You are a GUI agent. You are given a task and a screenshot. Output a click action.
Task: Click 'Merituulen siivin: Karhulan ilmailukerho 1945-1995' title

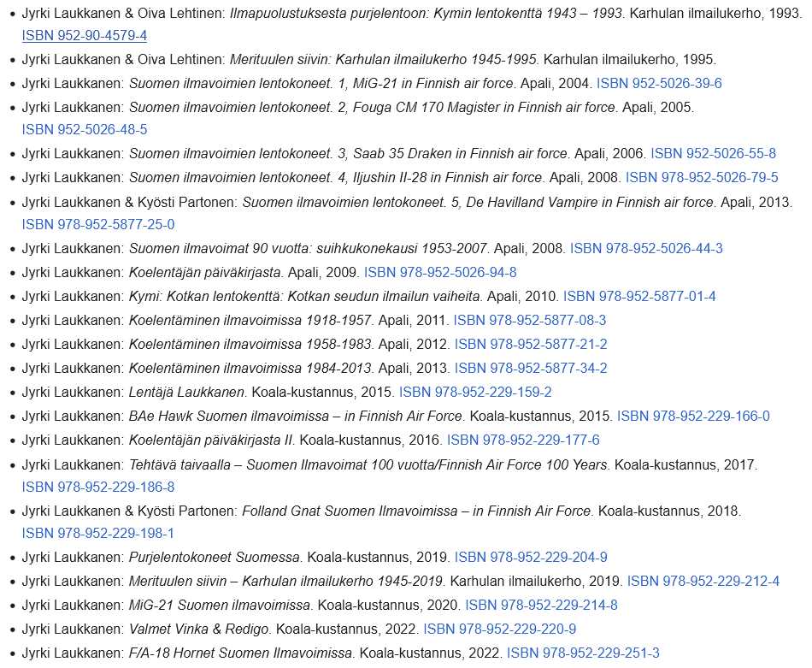tap(383, 60)
